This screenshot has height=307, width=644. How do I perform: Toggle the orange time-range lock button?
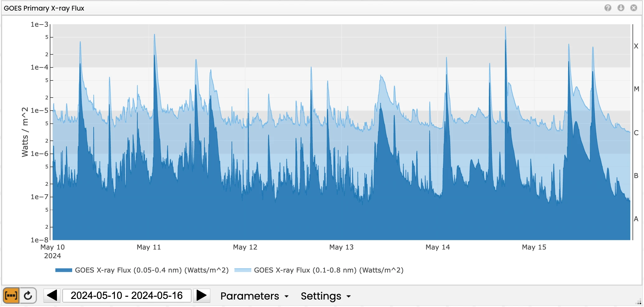coord(11,295)
